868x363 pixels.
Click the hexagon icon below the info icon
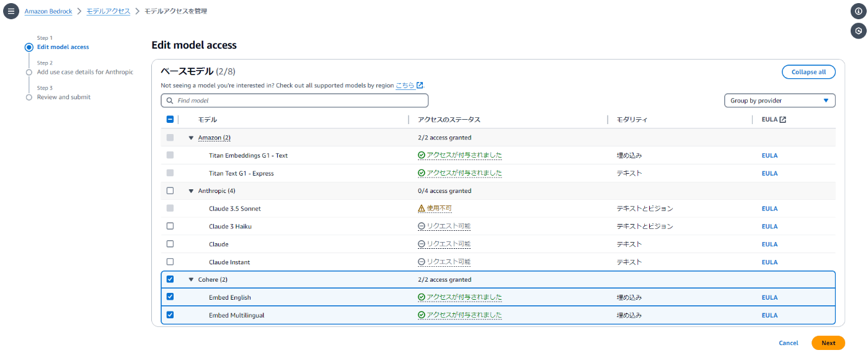(858, 30)
